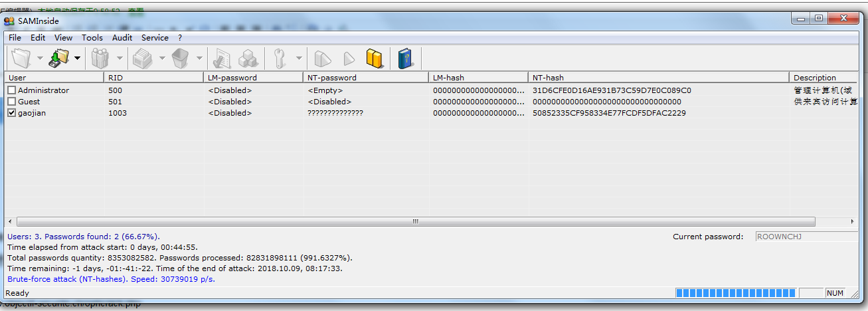Click NT-hash 50852335CF958334E77FCDF5DFAC2229
Image resolution: width=868 pixels, height=311 pixels.
click(609, 113)
